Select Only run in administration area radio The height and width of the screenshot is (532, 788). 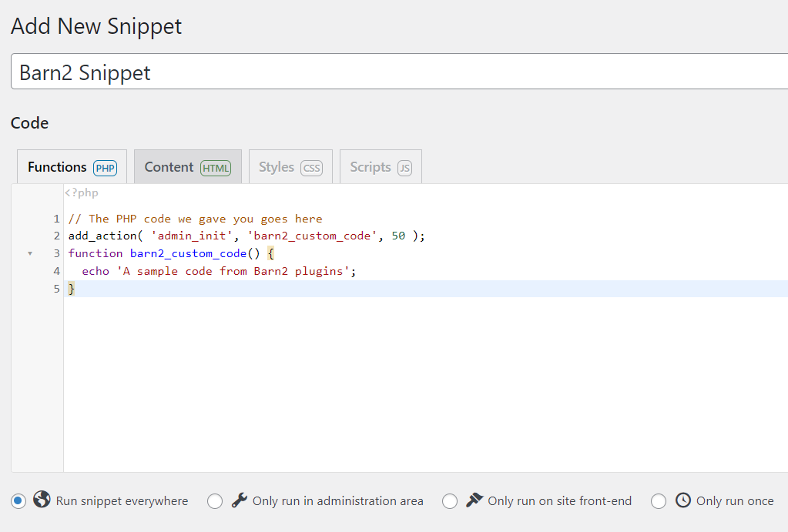tap(215, 501)
